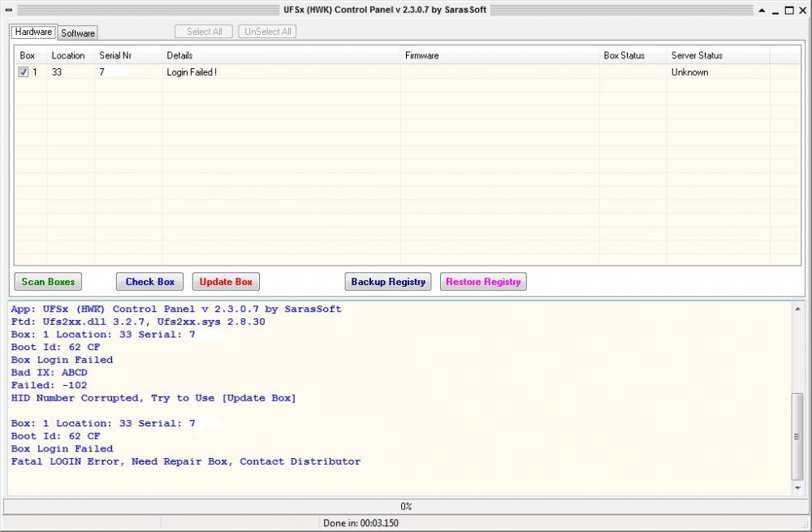Click the 'App: UFSx (HWK) Control Panel' log line
Screen dimensions: 812x532
click(176, 309)
